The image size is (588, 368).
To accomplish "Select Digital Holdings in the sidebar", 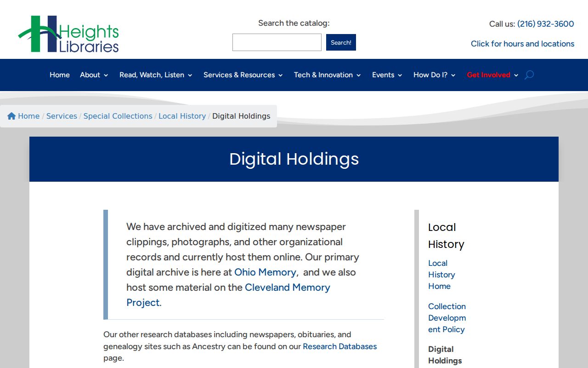I will pyautogui.click(x=445, y=355).
